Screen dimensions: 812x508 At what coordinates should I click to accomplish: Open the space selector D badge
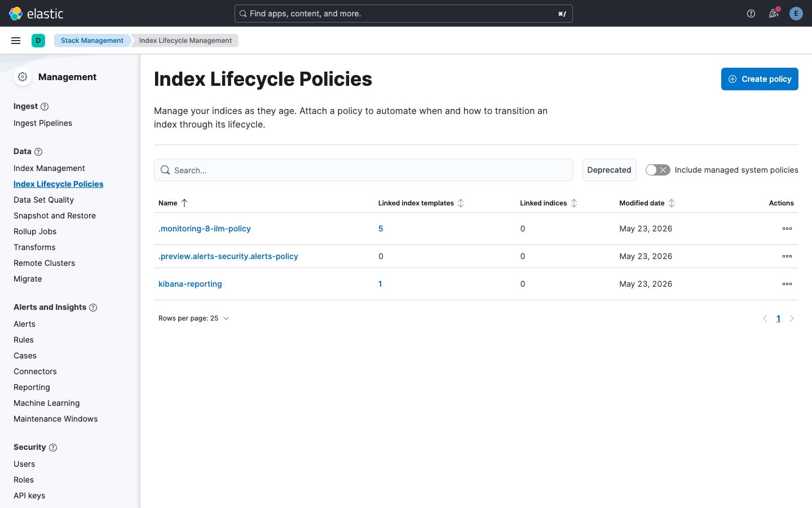(x=38, y=41)
